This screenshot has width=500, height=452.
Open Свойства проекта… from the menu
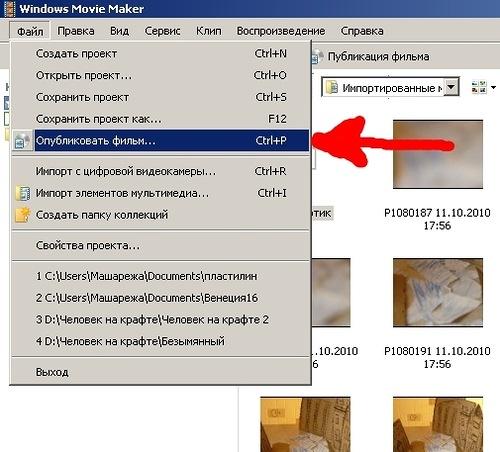pyautogui.click(x=161, y=246)
